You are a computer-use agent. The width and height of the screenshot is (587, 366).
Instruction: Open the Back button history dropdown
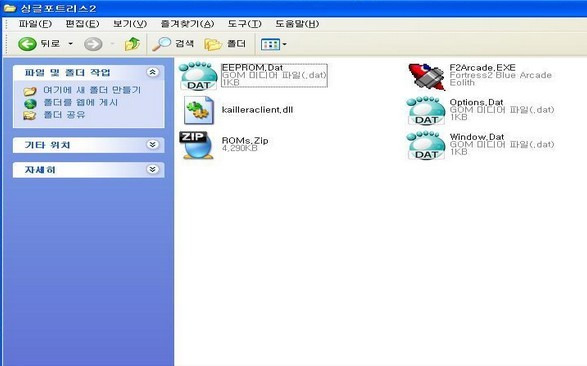coord(70,44)
